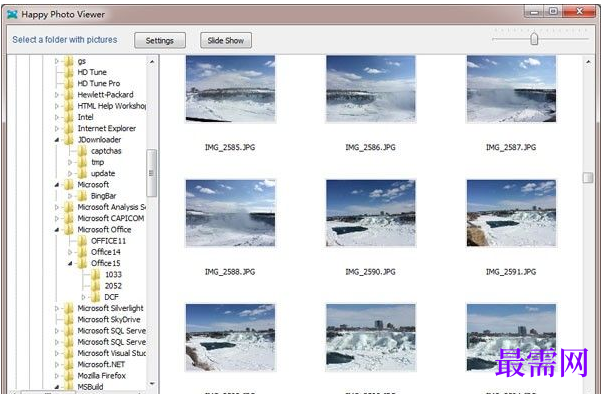
Task: Select the Microsoft Analysis Services folder
Action: (111, 207)
